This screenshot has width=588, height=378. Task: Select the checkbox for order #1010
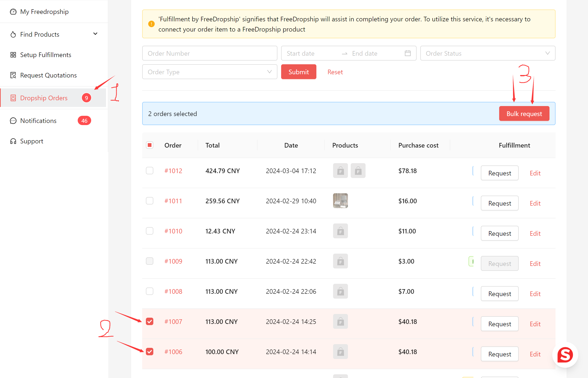pos(150,231)
